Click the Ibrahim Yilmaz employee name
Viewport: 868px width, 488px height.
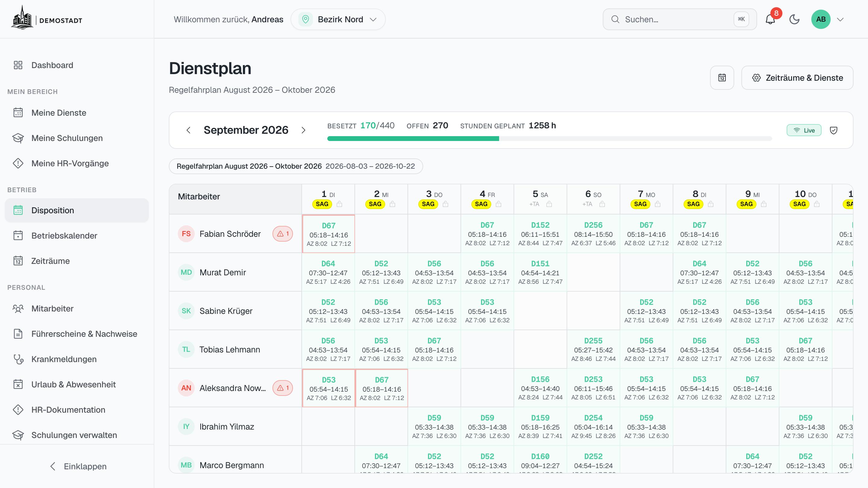pyautogui.click(x=227, y=427)
